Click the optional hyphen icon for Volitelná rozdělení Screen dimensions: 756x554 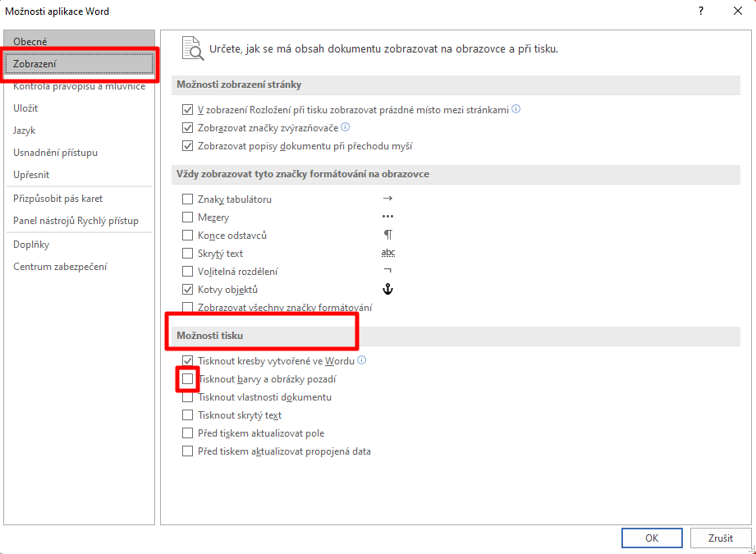pyautogui.click(x=387, y=271)
